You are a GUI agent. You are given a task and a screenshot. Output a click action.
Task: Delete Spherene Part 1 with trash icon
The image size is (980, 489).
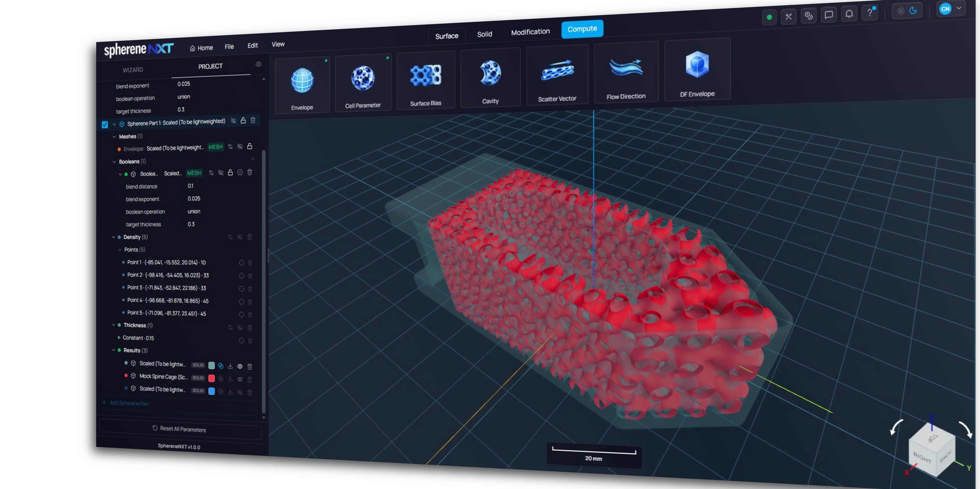point(253,120)
